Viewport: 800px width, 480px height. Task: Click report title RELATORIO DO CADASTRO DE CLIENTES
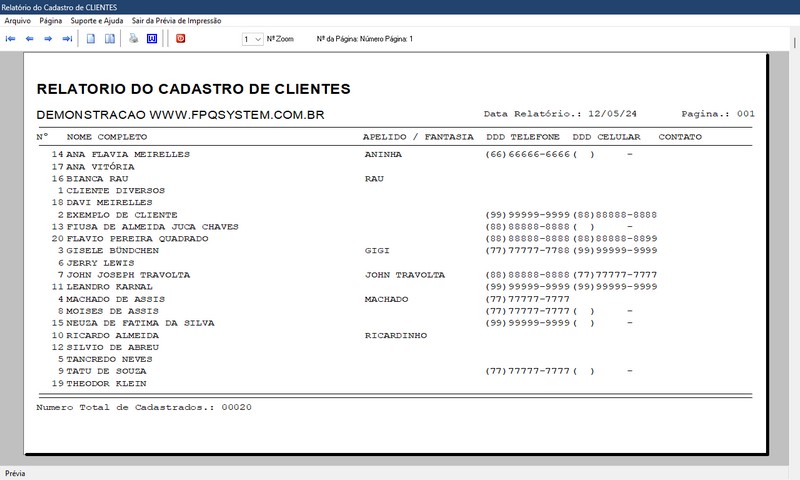[193, 89]
